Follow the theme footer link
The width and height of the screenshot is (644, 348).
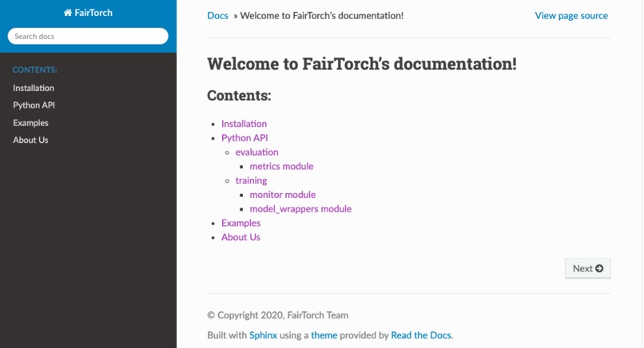click(324, 335)
